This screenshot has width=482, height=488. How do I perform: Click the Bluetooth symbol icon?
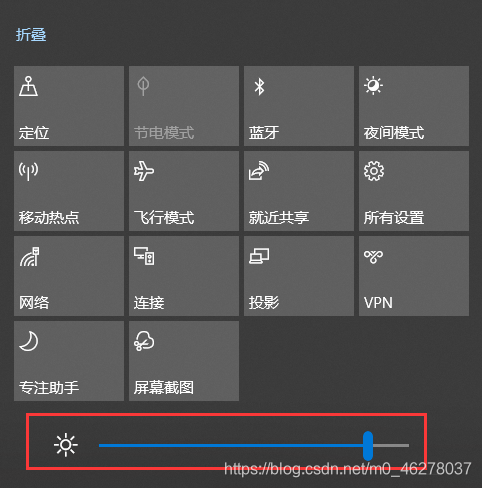tap(259, 87)
